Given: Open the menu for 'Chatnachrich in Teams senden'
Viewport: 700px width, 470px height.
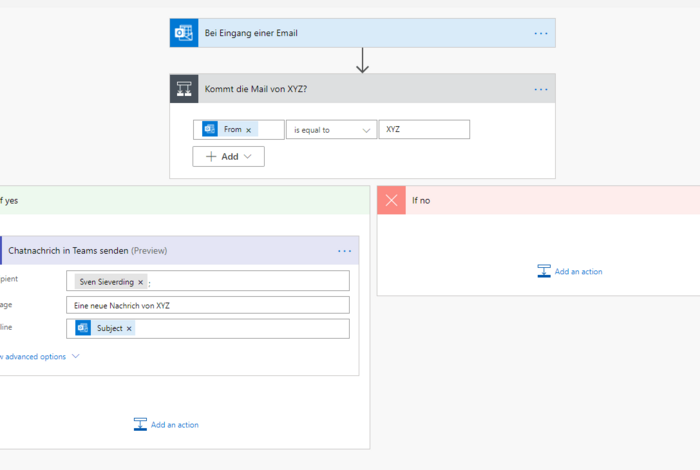Looking at the screenshot, I should [x=344, y=251].
